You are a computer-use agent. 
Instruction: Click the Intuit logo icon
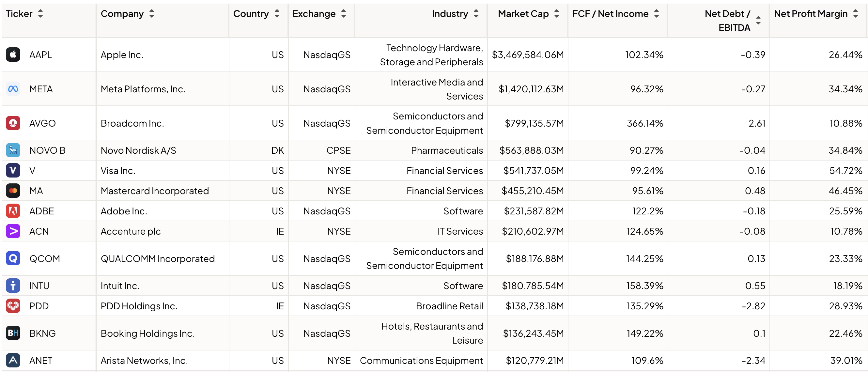(13, 286)
